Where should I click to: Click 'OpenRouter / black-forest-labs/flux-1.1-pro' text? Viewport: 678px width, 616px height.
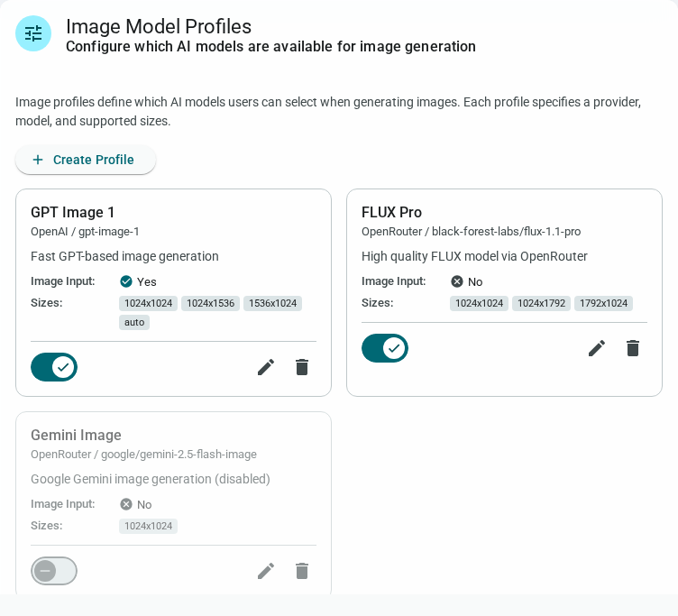point(472,232)
